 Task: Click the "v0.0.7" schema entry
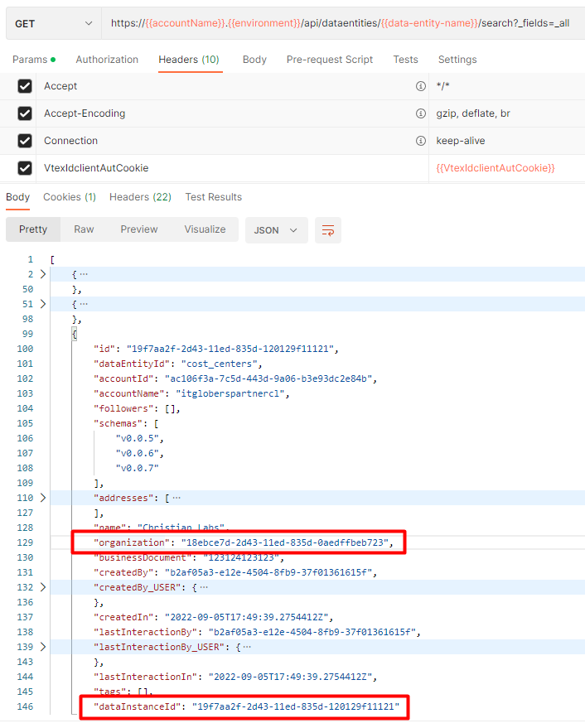pos(137,468)
